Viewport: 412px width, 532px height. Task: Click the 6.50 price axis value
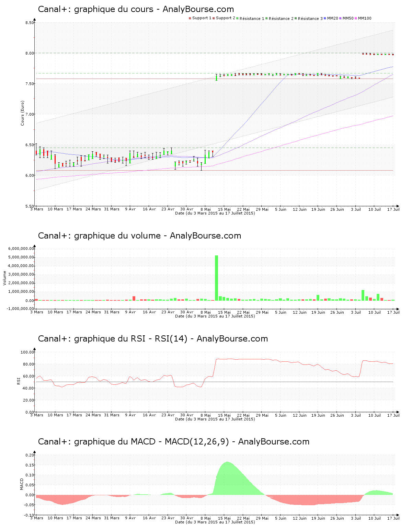(x=30, y=145)
